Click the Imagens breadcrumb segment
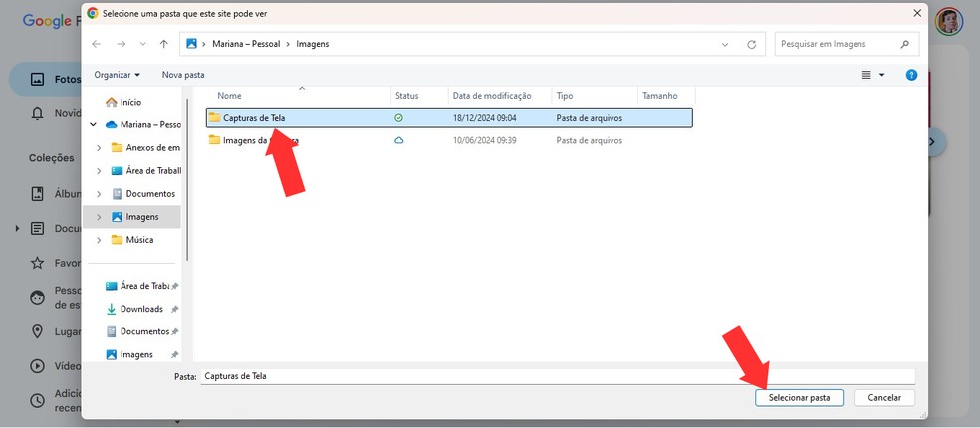The image size is (980, 428). [x=312, y=44]
